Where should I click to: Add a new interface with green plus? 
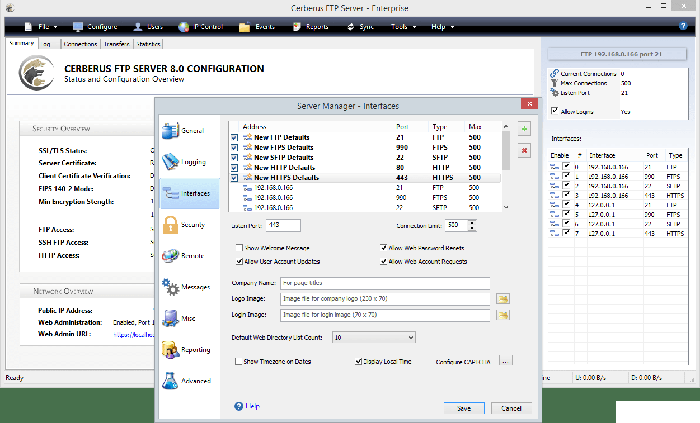pyautogui.click(x=524, y=129)
